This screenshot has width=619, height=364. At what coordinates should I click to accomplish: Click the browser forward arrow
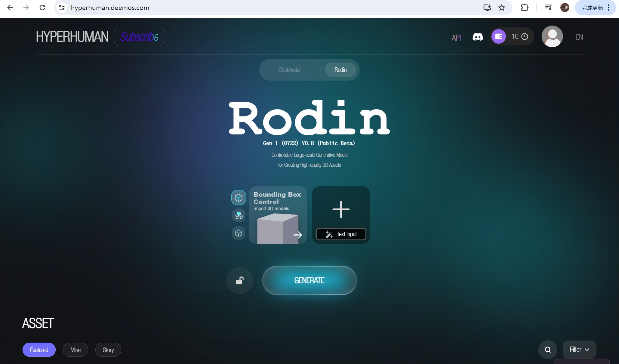click(x=26, y=8)
